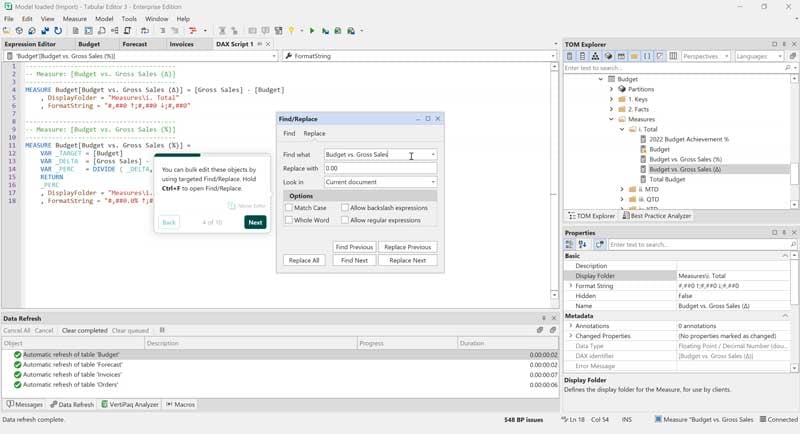Screen dimensions: 800x434
Task: Switch to the Expression Editor tab
Action: (30, 44)
